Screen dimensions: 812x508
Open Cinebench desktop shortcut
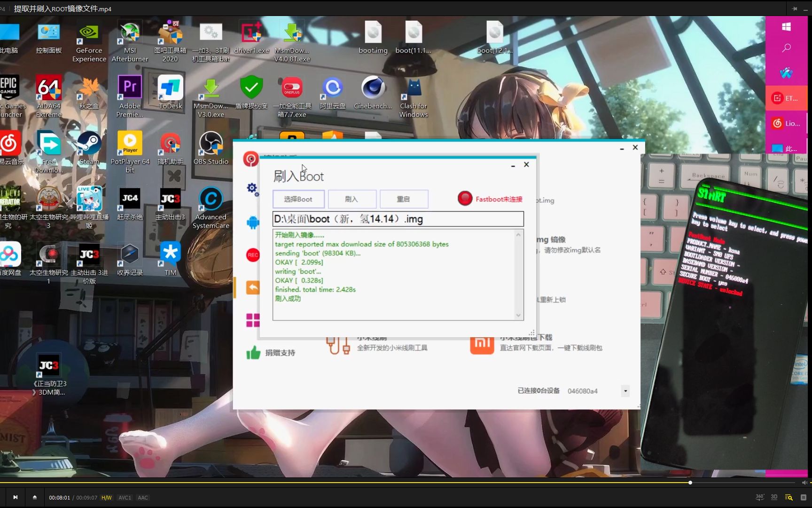pyautogui.click(x=373, y=93)
